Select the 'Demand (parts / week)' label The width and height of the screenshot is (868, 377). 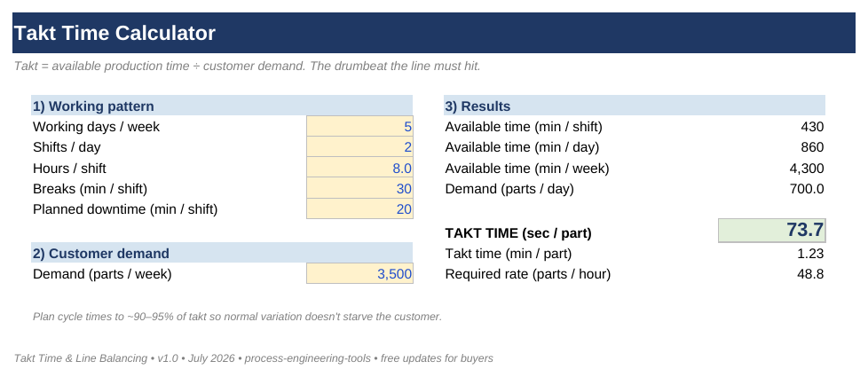tap(102, 273)
